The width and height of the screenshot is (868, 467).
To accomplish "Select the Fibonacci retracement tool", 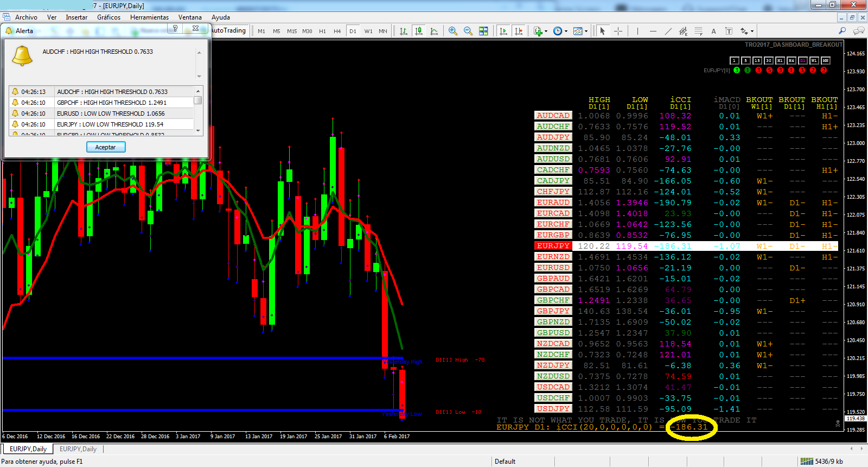I will [x=698, y=31].
